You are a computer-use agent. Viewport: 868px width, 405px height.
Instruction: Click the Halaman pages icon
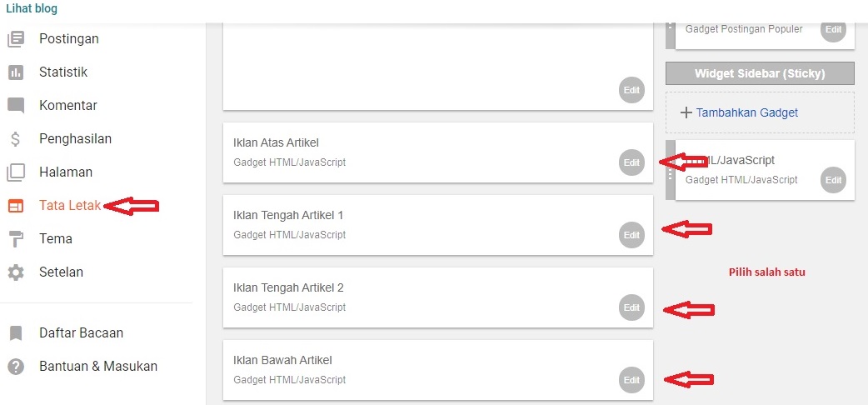(x=16, y=172)
